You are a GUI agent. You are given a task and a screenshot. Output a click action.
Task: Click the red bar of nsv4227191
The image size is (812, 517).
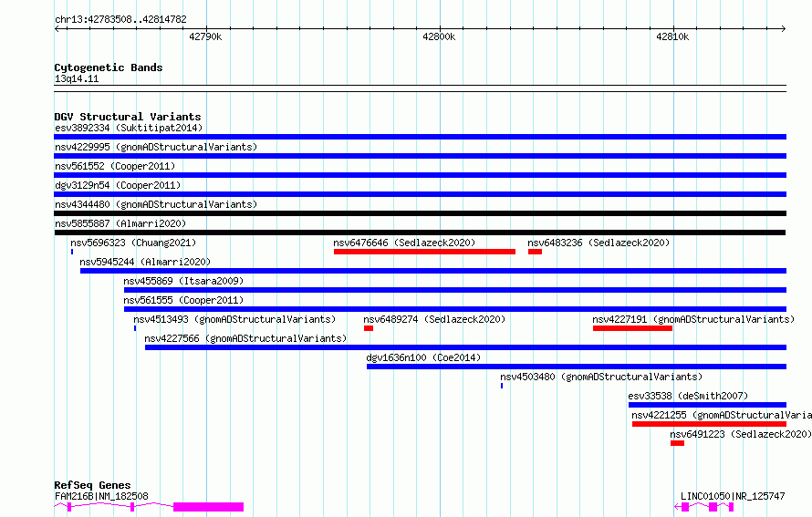pyautogui.click(x=633, y=328)
